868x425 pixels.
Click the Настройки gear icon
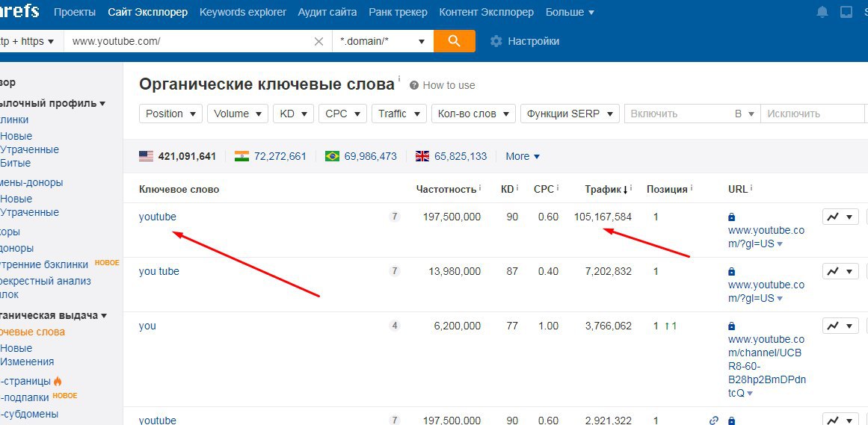pos(496,42)
